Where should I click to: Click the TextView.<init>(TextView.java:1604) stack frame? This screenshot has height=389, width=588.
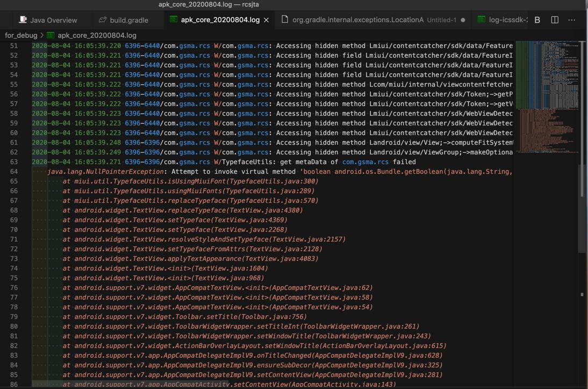tap(166, 268)
